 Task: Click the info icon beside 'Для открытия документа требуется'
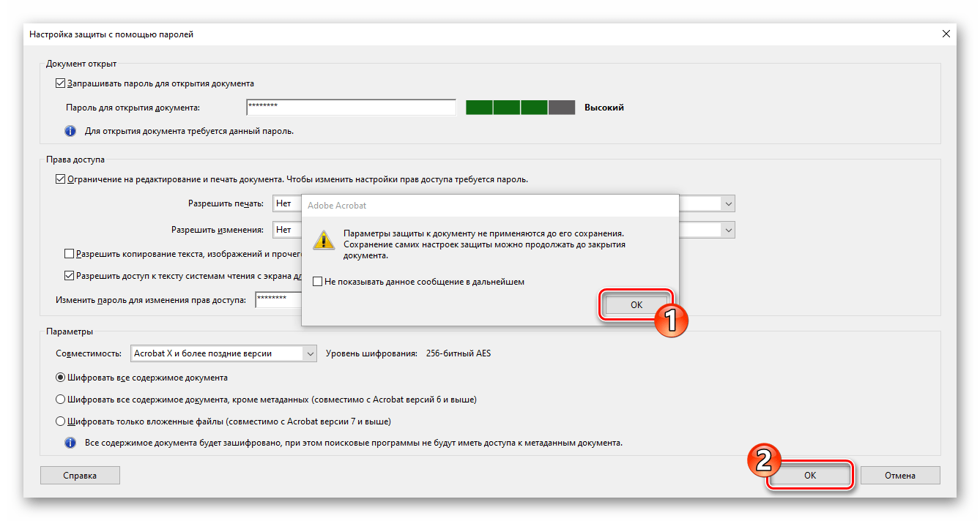pyautogui.click(x=70, y=131)
